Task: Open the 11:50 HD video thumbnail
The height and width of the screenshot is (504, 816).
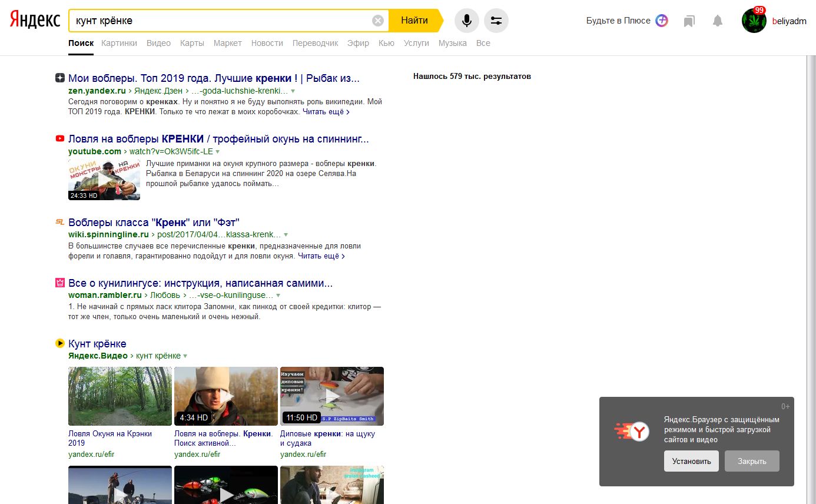Action: coord(332,396)
